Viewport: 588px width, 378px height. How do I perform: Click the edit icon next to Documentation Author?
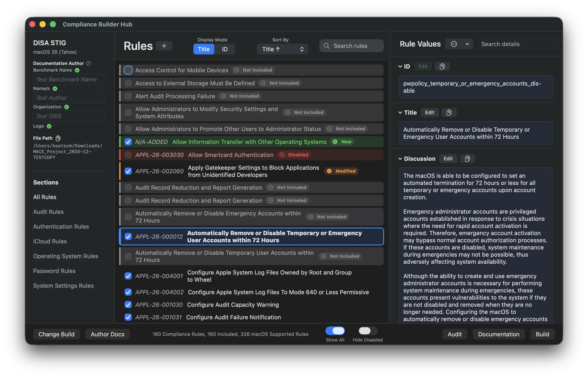click(x=89, y=63)
